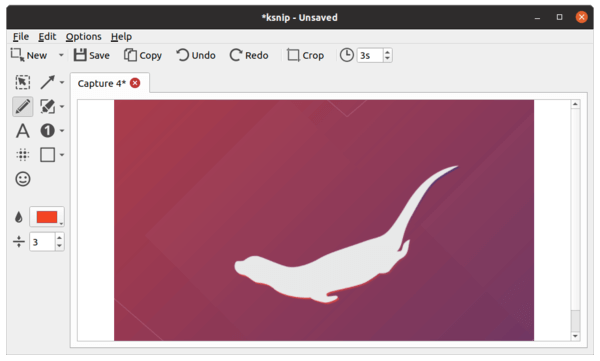Click the Undo button

196,55
